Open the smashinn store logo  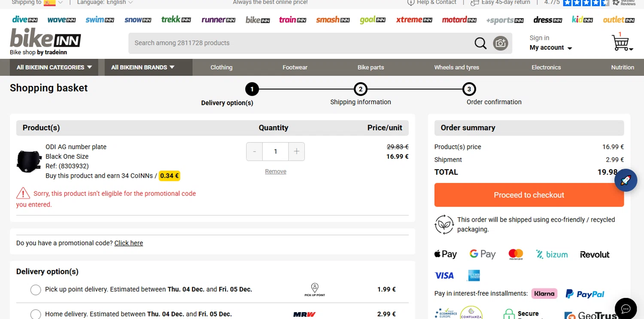333,20
